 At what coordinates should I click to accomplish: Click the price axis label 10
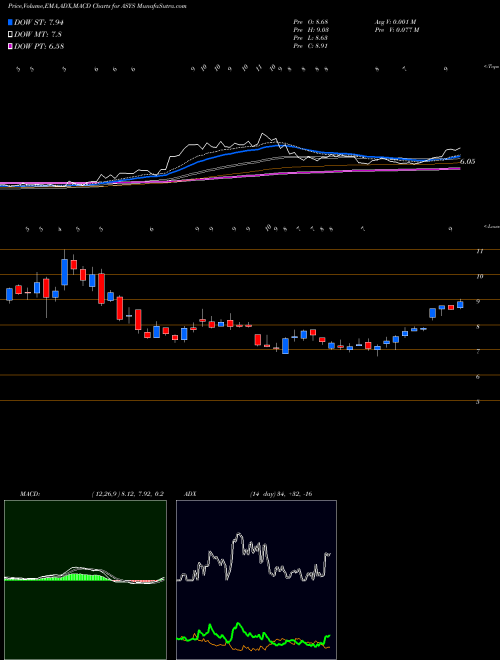tap(479, 276)
